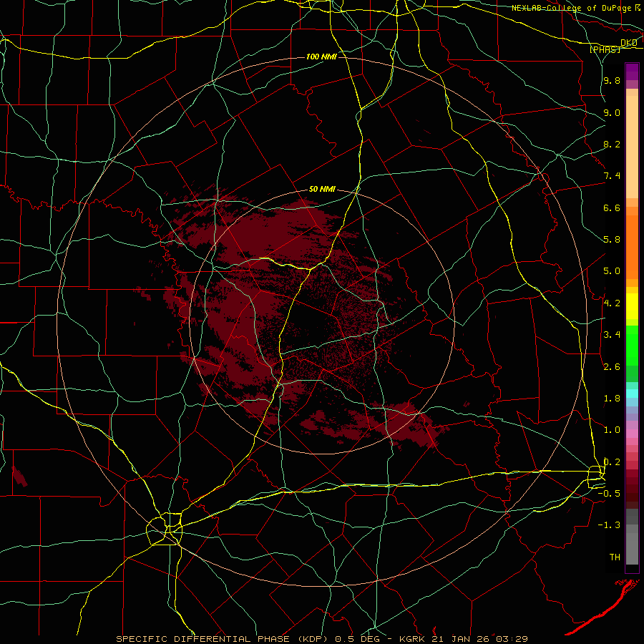Viewport: 644px width, 644px height.
Task: Pick the purple swatch atop the color bar
Action: point(632,71)
